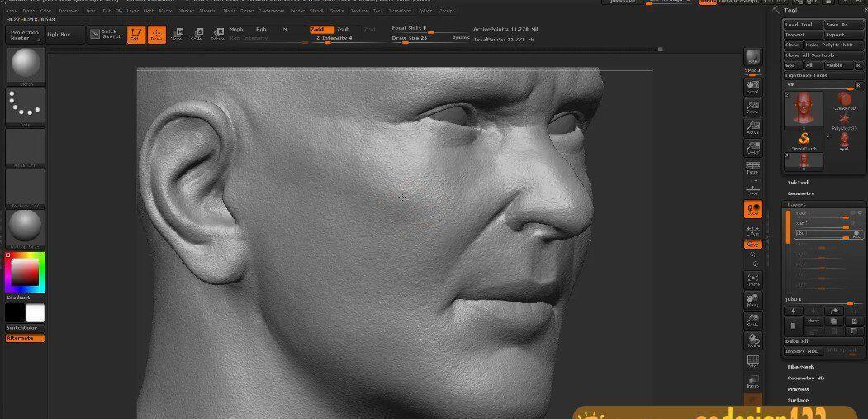The width and height of the screenshot is (868, 419).
Task: Click the Bake All button
Action: coord(797,341)
